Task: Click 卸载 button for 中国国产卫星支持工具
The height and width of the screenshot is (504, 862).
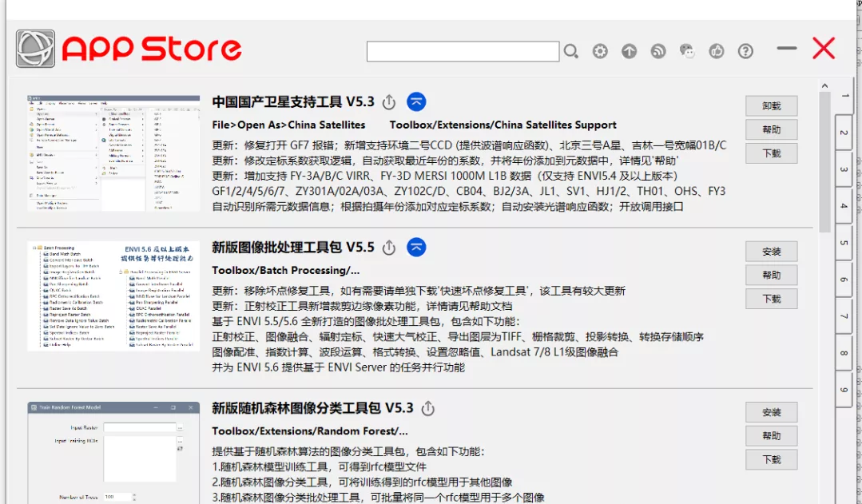Action: pos(771,106)
